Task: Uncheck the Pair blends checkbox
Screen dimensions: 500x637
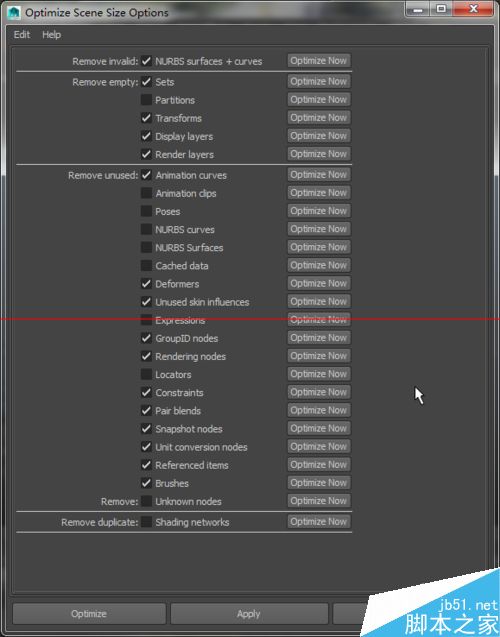Action: [x=146, y=411]
